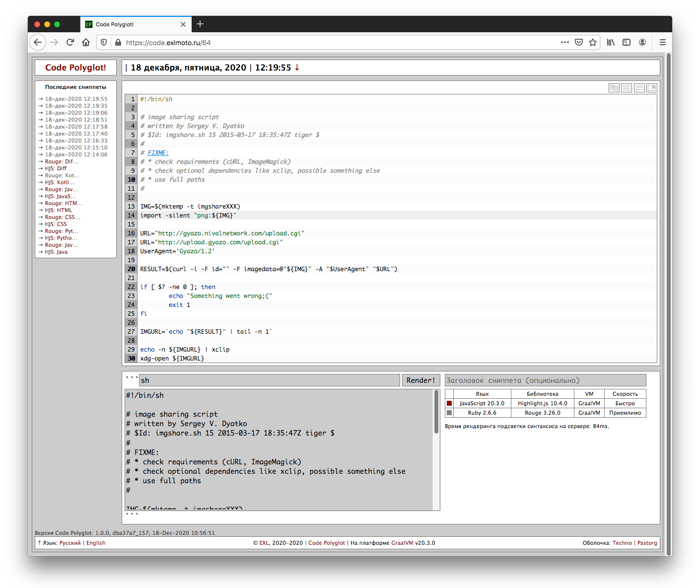Select the Pastorg skin

click(x=647, y=543)
